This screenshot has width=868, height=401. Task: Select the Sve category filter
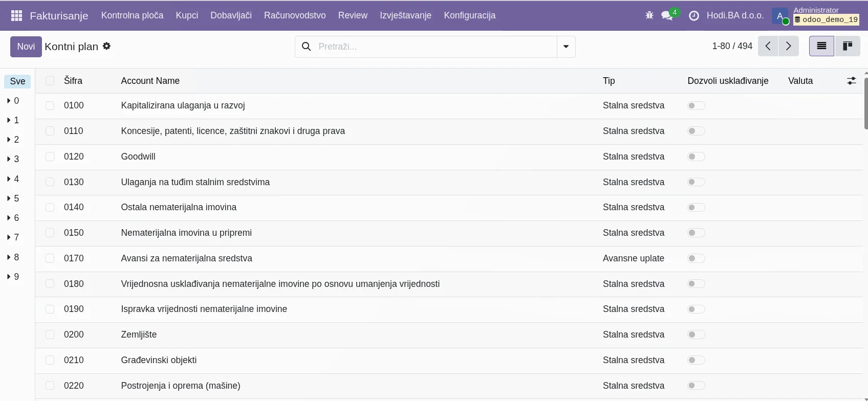17,81
